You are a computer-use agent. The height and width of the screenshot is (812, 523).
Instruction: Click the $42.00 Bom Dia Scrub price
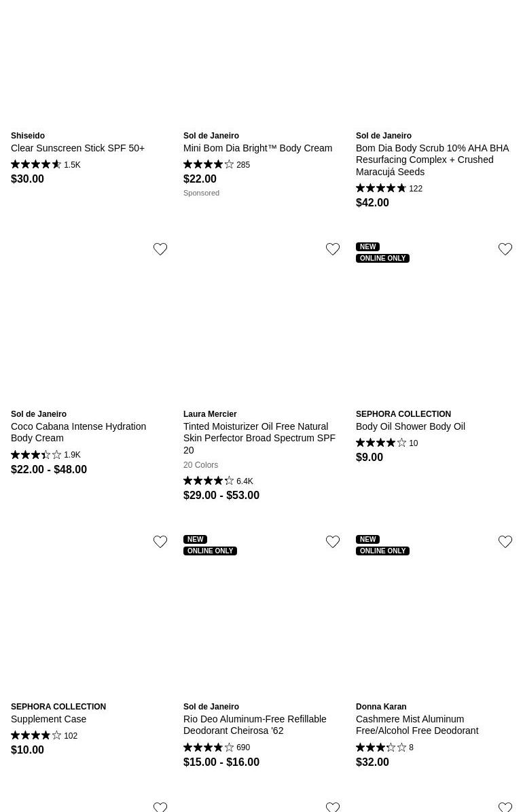[x=372, y=203]
